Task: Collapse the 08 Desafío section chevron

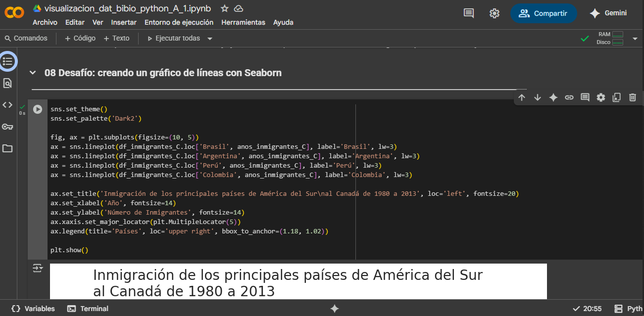Action: pos(33,73)
